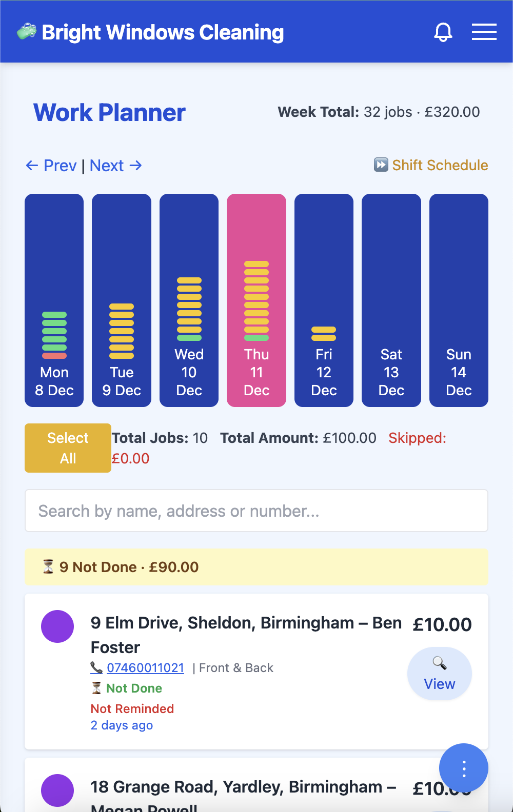Go to the previous week
The height and width of the screenshot is (812, 513).
point(51,166)
